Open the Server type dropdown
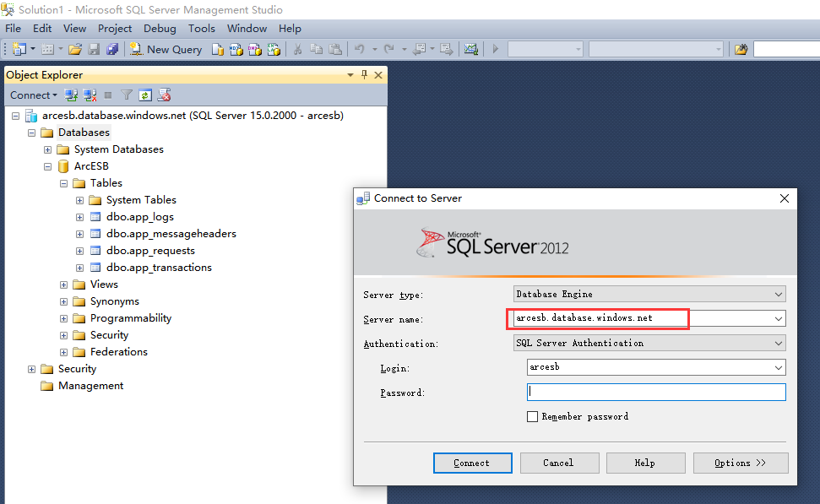This screenshot has height=504, width=820. [778, 295]
